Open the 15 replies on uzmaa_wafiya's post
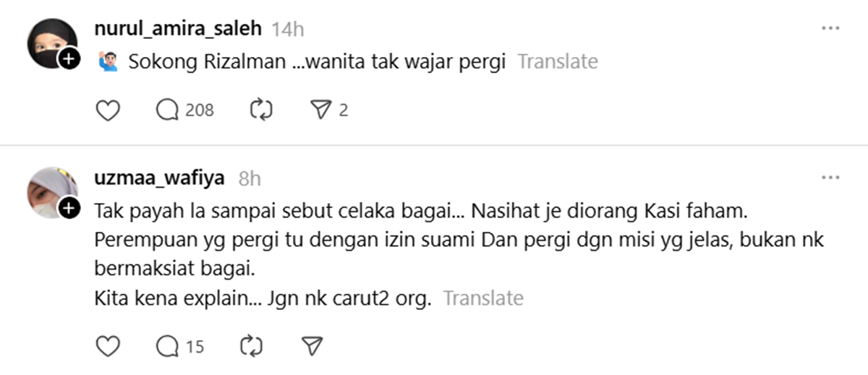868x375 pixels. click(x=168, y=347)
